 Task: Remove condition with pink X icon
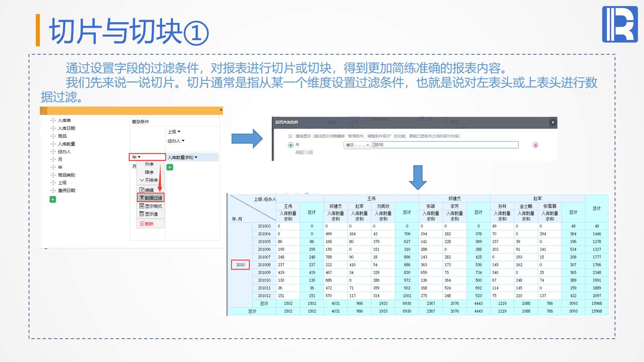coord(535,145)
